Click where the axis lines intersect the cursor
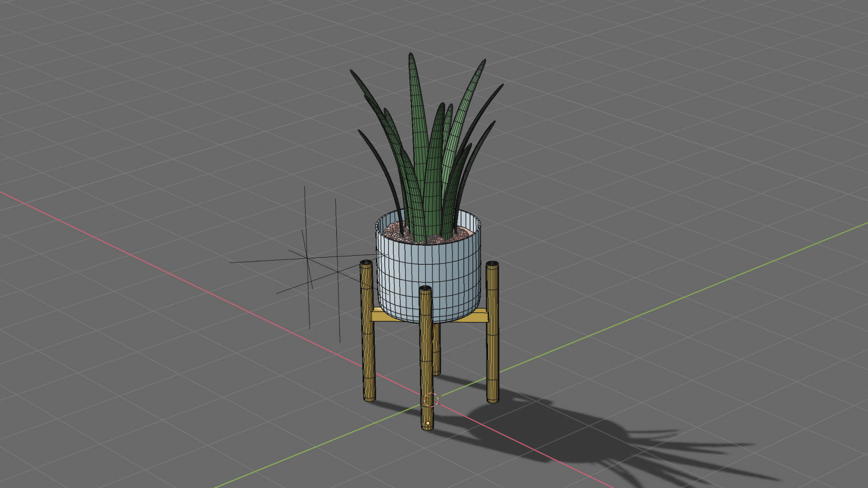 [x=430, y=400]
